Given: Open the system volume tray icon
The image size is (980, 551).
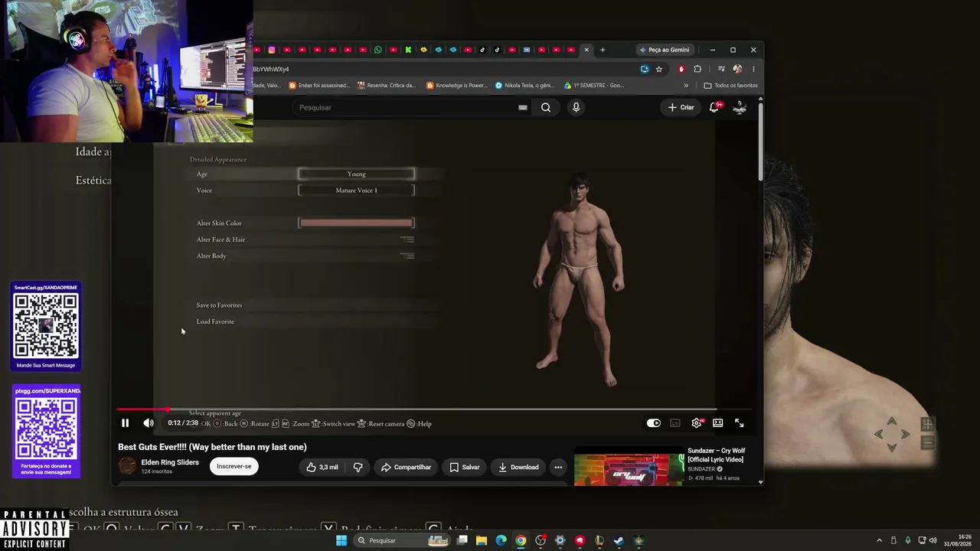Looking at the screenshot, I should pos(935,540).
